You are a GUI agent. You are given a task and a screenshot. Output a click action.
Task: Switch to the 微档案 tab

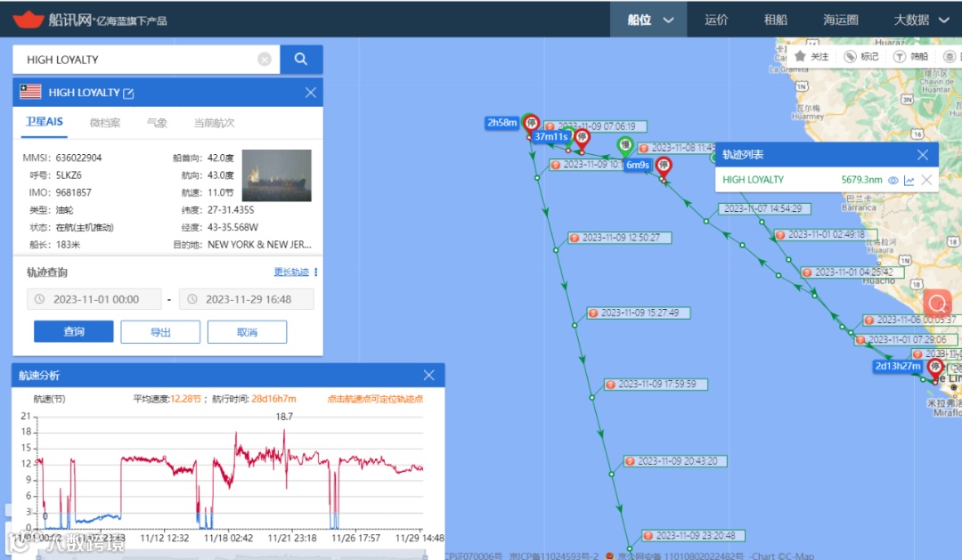(105, 123)
